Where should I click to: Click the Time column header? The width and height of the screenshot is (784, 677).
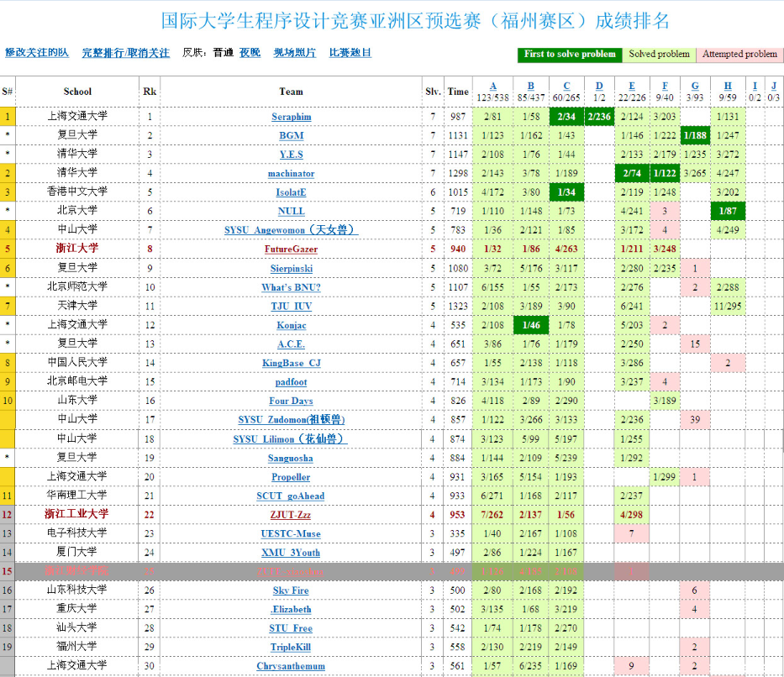[x=458, y=92]
